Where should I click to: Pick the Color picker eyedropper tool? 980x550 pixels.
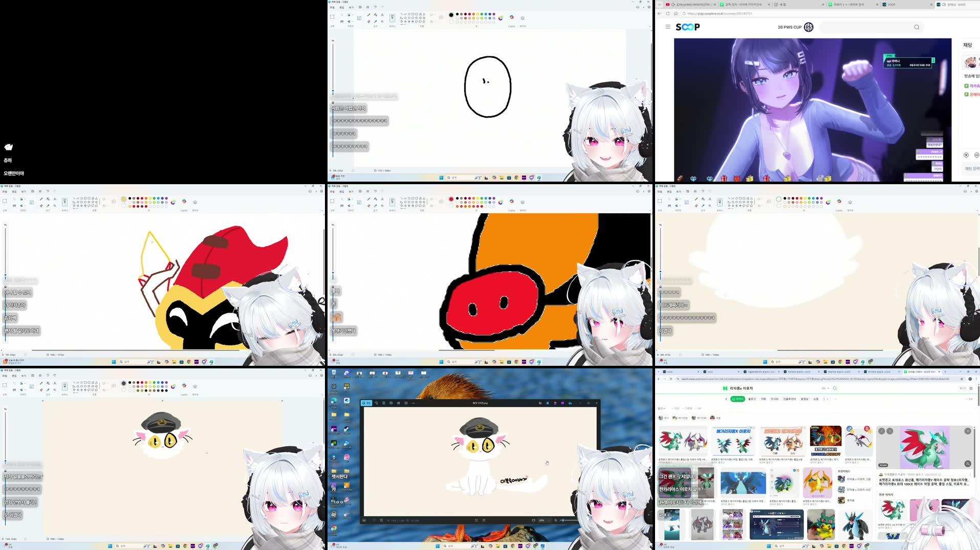pyautogui.click(x=375, y=22)
